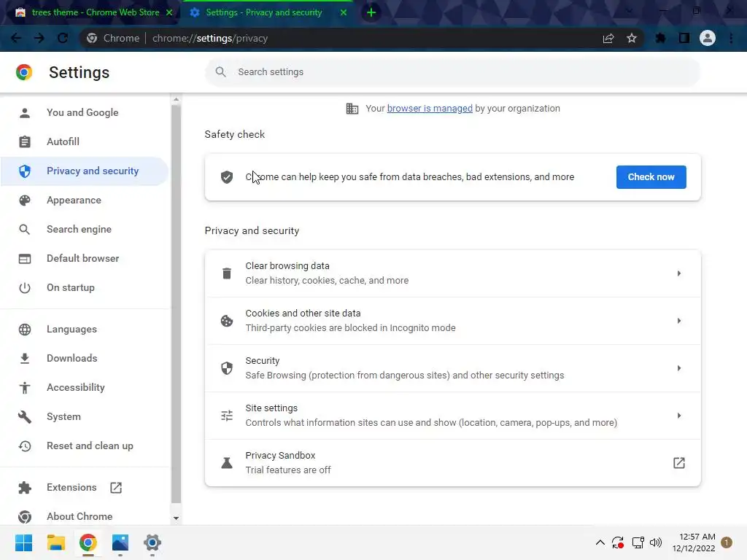Open Languages settings
The height and width of the screenshot is (560, 747).
(x=84, y=329)
